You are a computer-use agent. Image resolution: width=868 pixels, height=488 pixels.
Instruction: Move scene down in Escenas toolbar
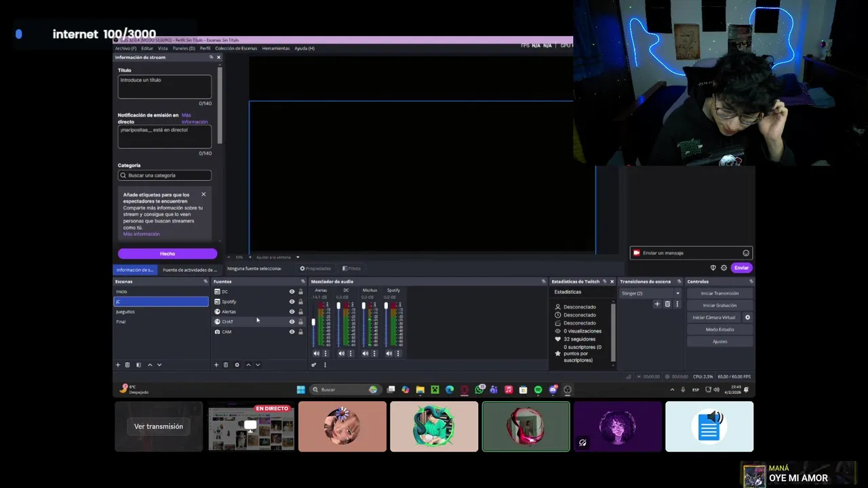click(159, 365)
